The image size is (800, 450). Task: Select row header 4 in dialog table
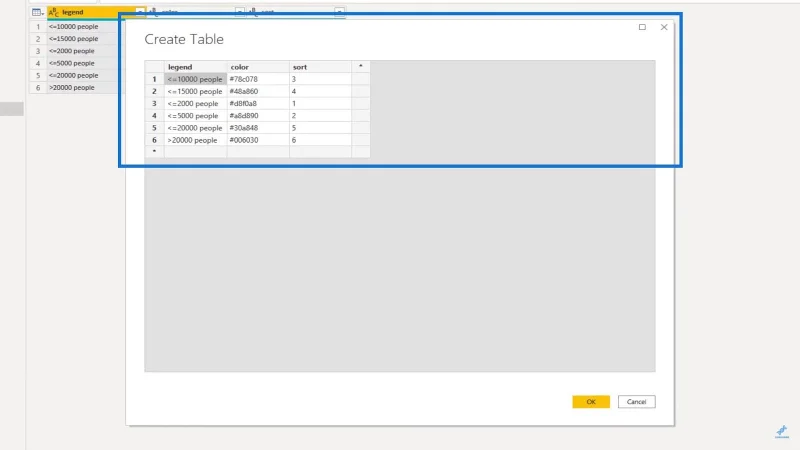[154, 116]
